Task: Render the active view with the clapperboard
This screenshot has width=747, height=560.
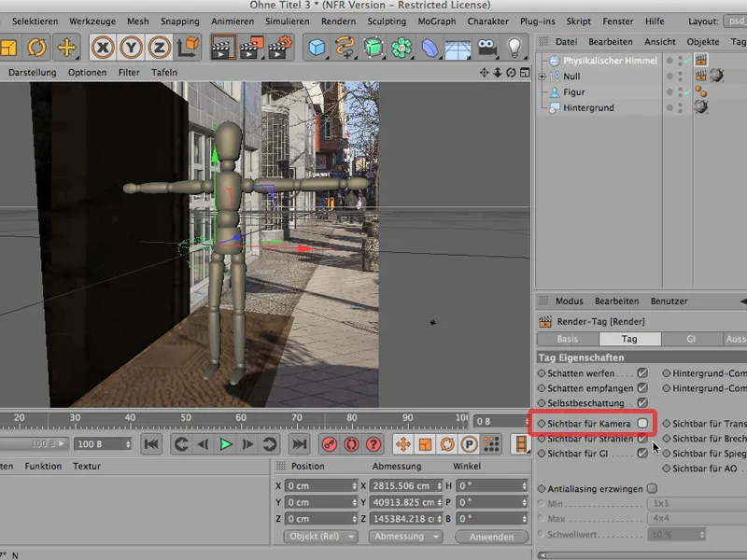Action: [223, 48]
